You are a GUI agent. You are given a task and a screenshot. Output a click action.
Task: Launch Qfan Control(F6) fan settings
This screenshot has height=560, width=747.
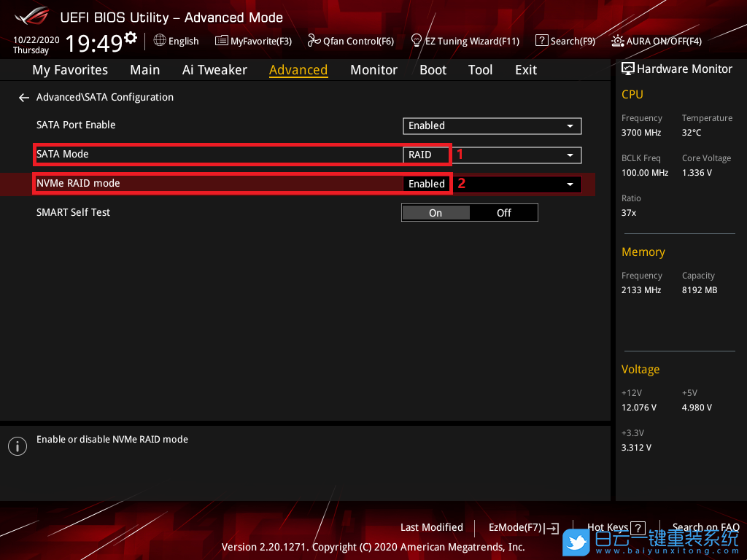351,41
